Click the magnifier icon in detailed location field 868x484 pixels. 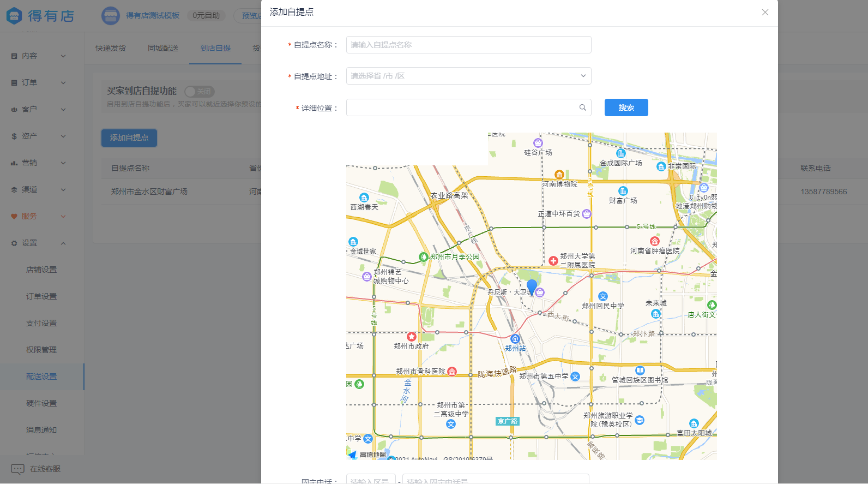[x=582, y=107]
